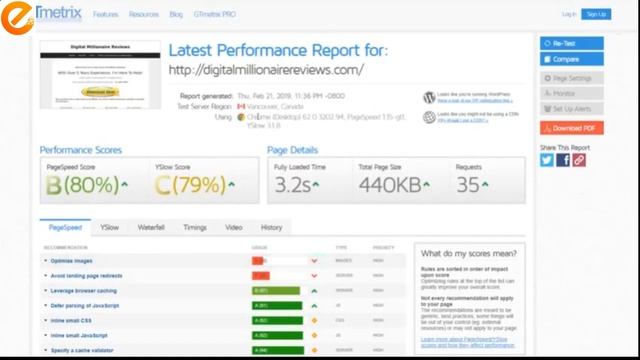Viewport: 640px width, 360px height.
Task: Open the WordPress optimization guide link
Action: click(475, 100)
